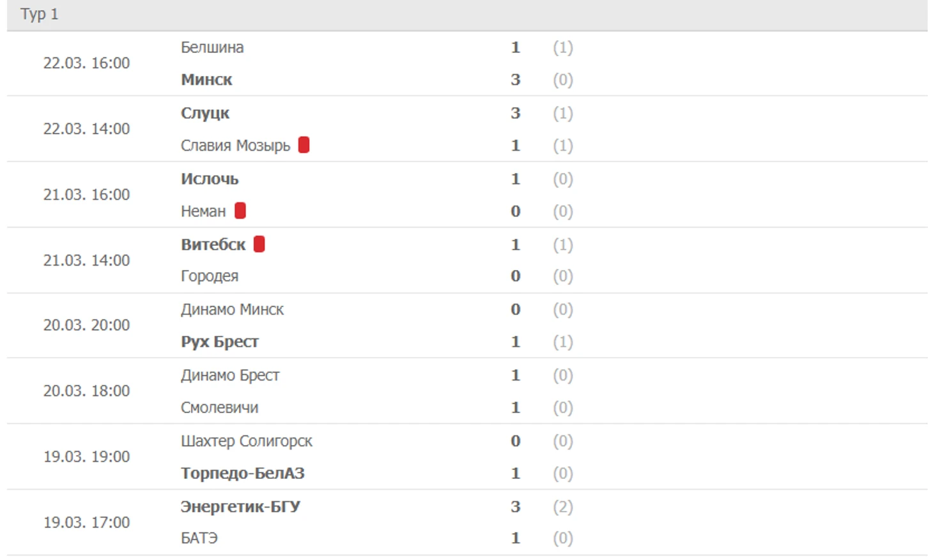Click the Тур 1 round header
This screenshot has height=560, width=933.
coord(40,14)
